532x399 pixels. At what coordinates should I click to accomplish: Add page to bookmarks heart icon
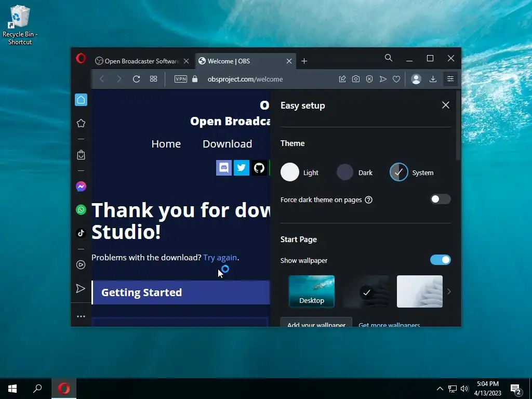click(396, 79)
